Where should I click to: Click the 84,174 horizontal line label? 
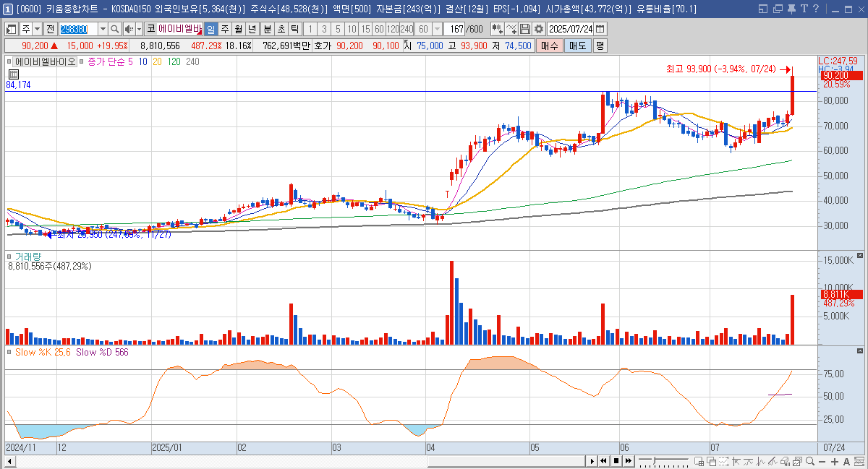click(18, 85)
